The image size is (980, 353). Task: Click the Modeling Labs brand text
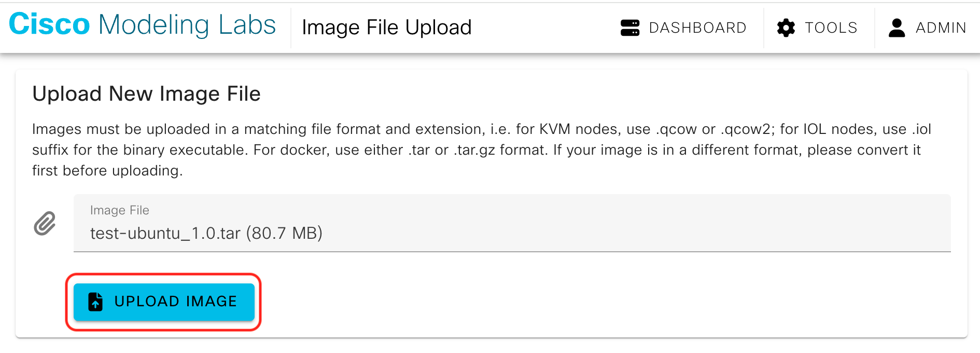187,23
